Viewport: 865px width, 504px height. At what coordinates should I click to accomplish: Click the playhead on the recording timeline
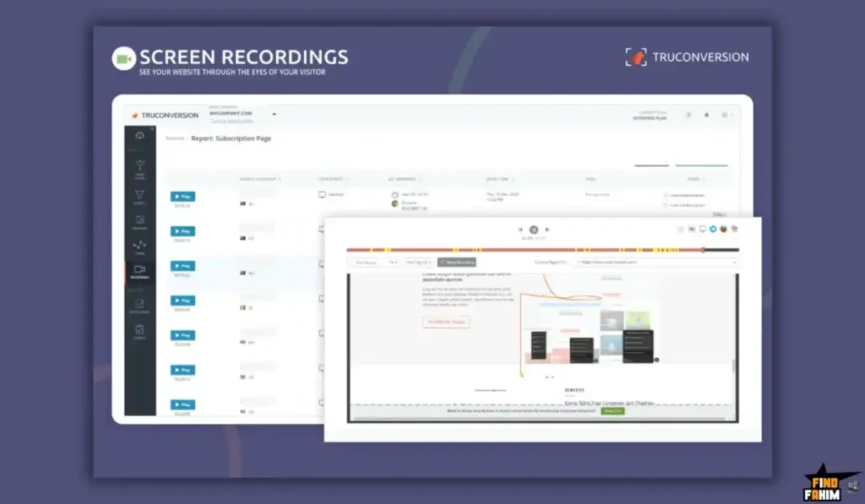[703, 250]
